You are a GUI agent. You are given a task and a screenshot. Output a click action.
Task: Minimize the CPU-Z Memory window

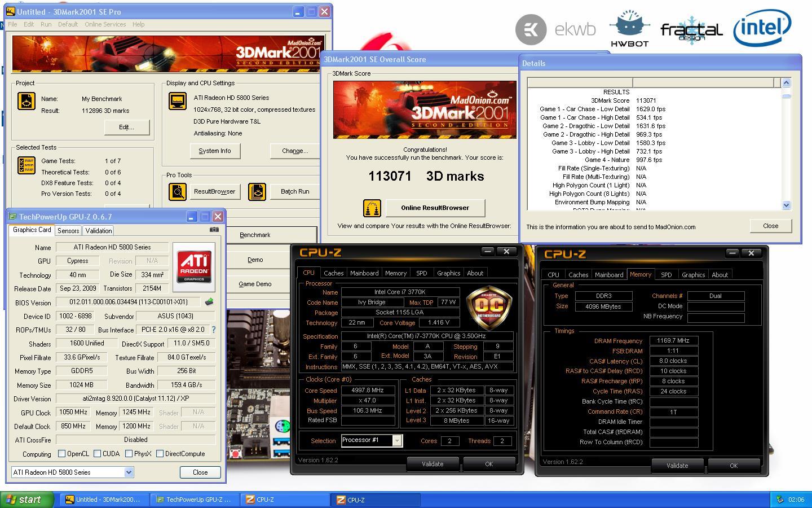click(732, 253)
